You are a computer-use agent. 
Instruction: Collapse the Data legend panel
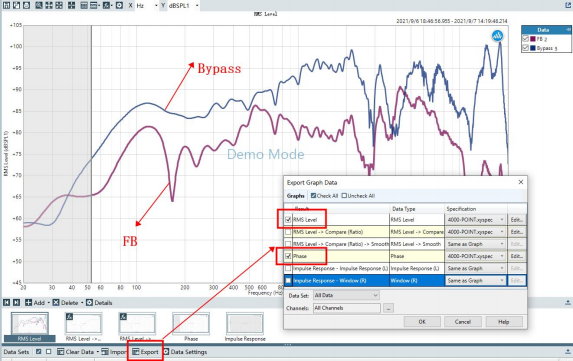(x=568, y=30)
